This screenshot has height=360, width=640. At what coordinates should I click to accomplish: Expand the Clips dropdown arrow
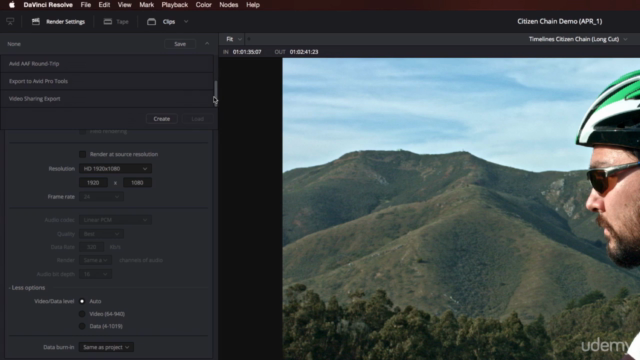[x=186, y=22]
